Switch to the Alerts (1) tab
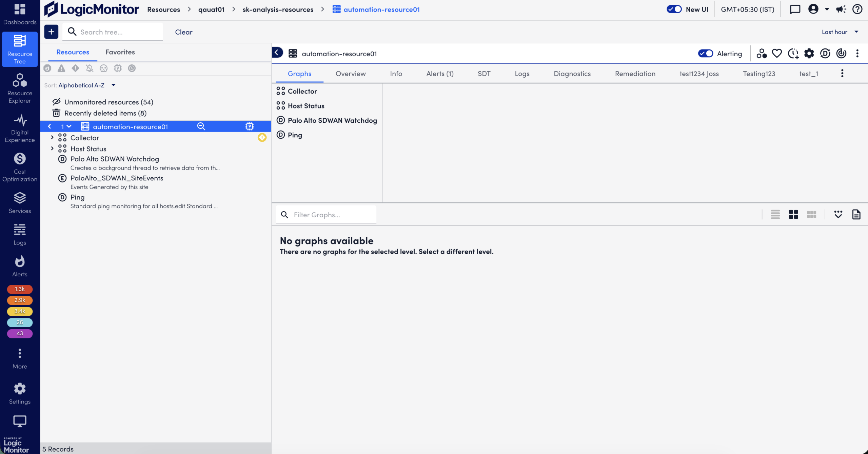868x454 pixels. [x=440, y=74]
